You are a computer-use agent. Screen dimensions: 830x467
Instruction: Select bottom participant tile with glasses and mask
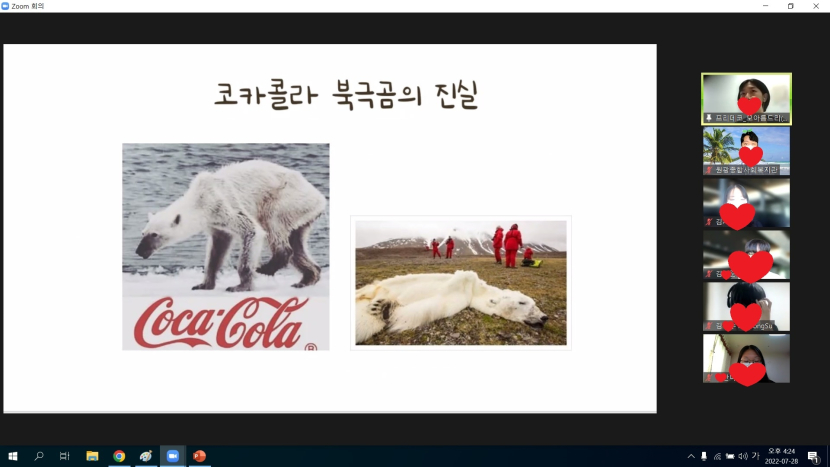[x=746, y=358]
